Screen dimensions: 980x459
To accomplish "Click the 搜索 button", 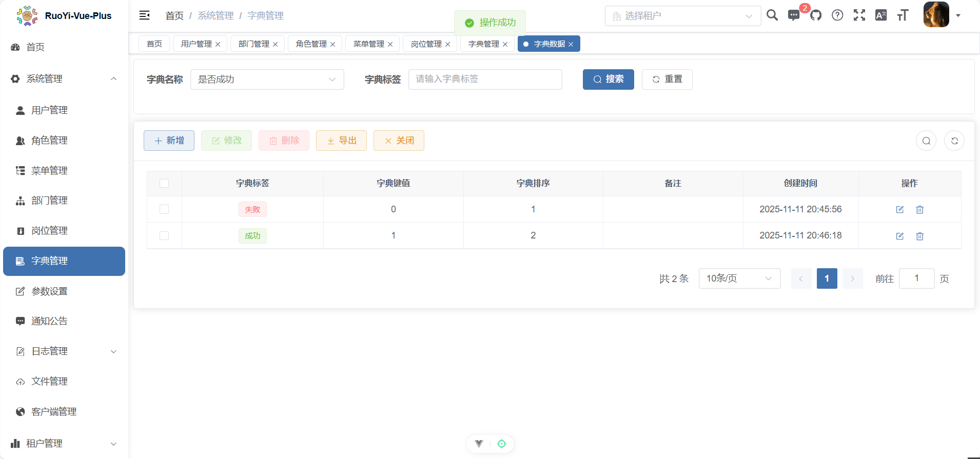I will click(608, 79).
